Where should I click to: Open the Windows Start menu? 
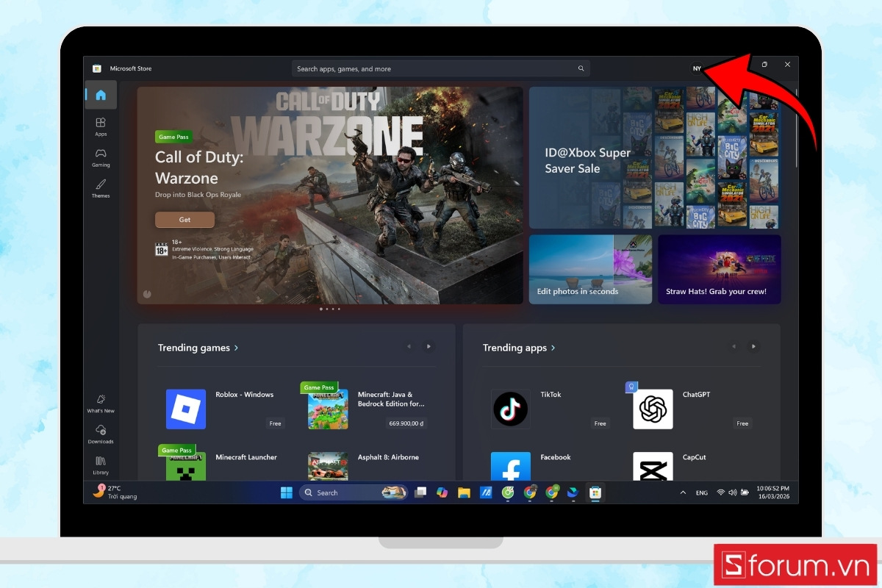(x=286, y=492)
